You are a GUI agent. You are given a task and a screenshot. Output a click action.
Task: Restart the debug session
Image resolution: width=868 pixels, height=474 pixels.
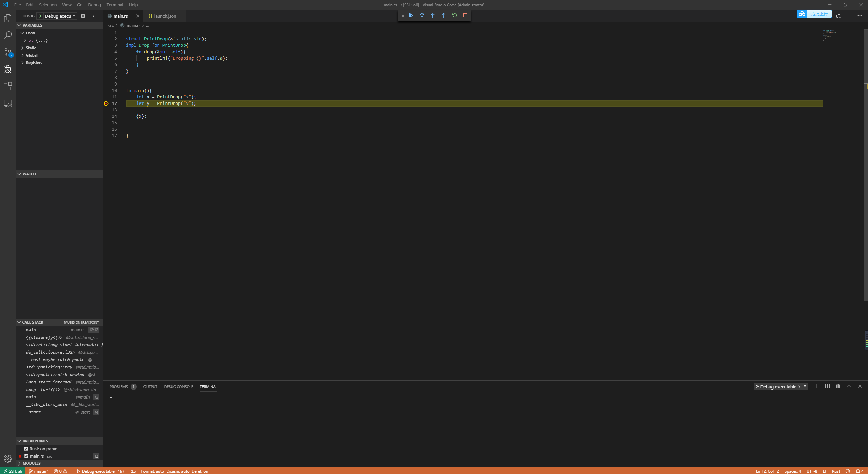point(455,15)
